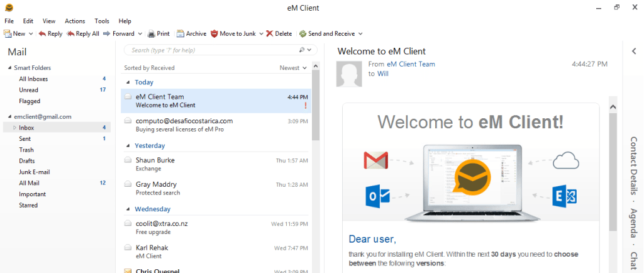Collapse the Yesterday message group
Viewport: 644px width, 273px height.
[130, 146]
